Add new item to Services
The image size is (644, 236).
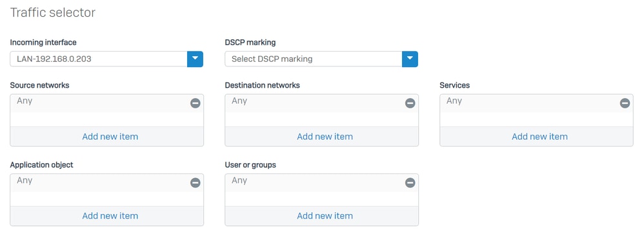pos(539,137)
